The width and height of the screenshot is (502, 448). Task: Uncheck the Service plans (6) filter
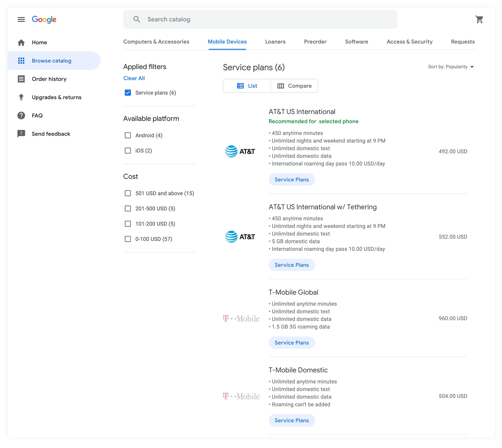tap(128, 93)
